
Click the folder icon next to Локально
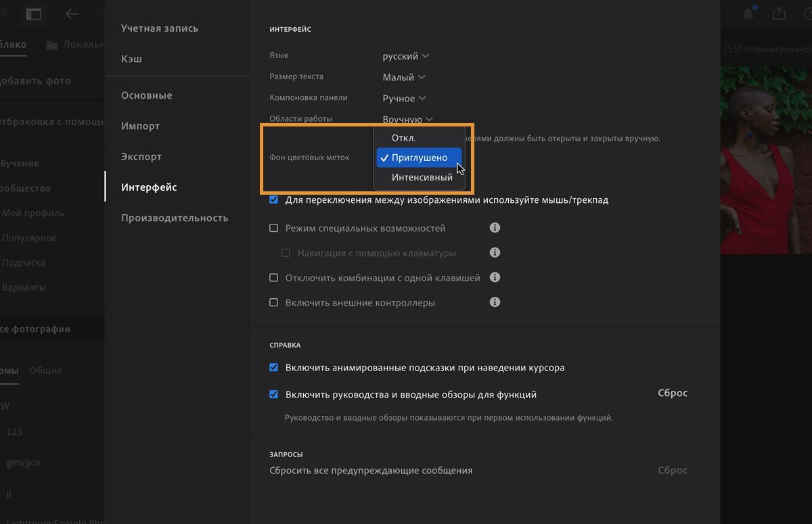(x=53, y=44)
